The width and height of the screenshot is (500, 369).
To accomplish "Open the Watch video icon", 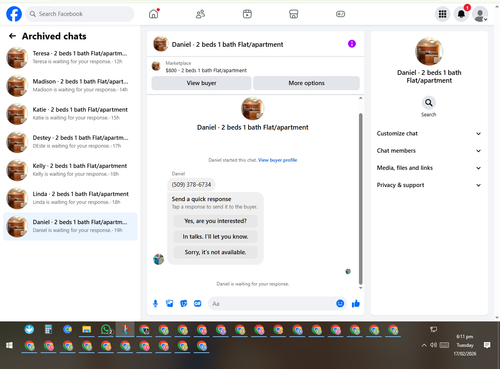I will (247, 14).
